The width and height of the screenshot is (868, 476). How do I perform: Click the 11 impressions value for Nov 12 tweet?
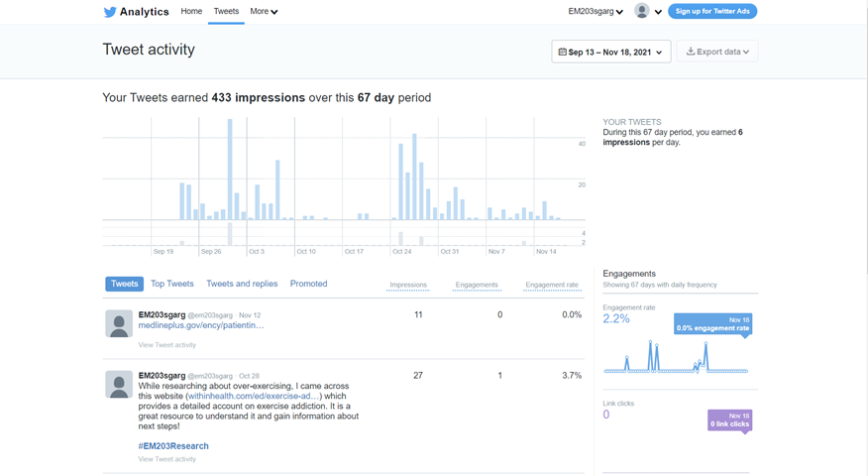pyautogui.click(x=418, y=314)
